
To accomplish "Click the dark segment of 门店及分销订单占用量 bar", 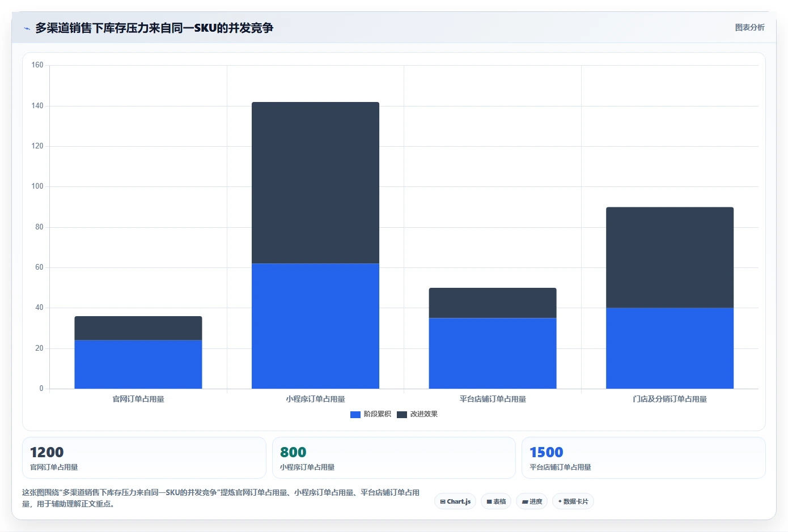I will click(x=670, y=258).
